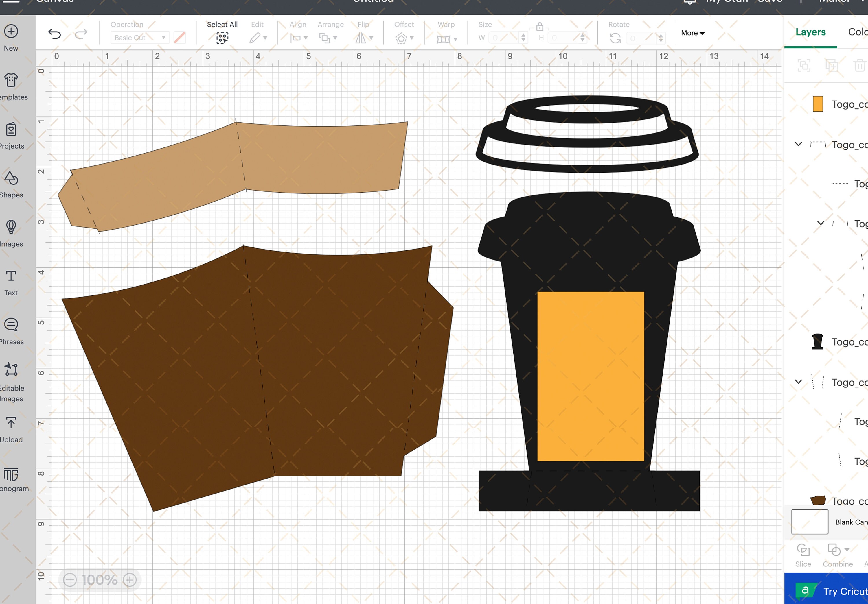Image resolution: width=868 pixels, height=604 pixels.
Task: Click the Rotate icon
Action: pyautogui.click(x=615, y=38)
